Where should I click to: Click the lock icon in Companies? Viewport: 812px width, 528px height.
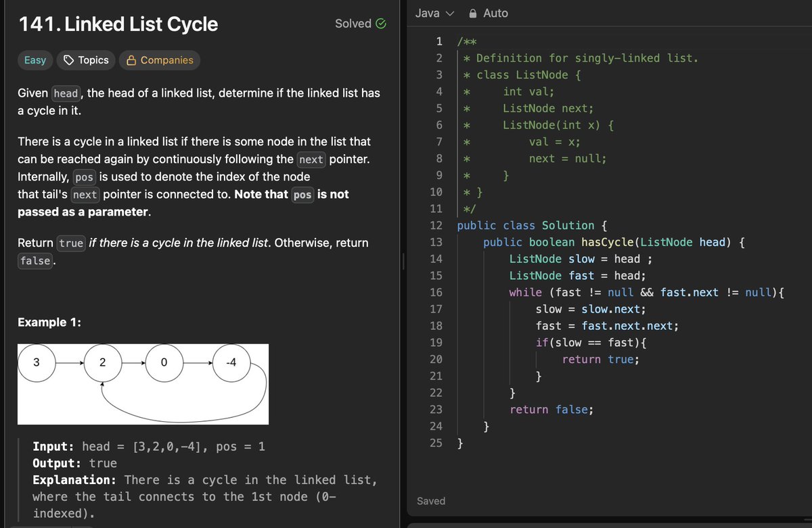[132, 60]
